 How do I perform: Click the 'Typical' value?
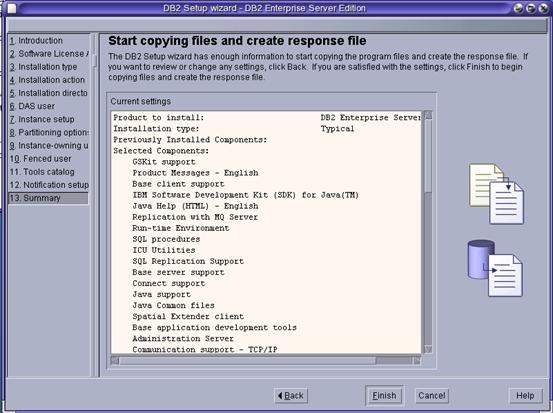[337, 129]
